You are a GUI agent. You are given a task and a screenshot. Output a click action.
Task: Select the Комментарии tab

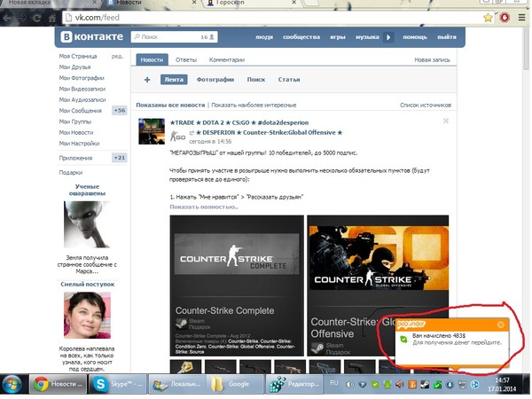tap(227, 59)
